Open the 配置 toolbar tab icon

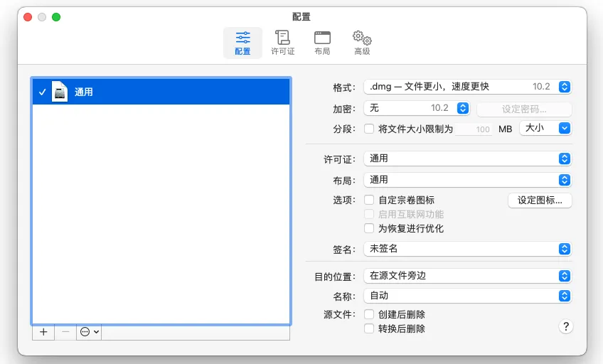pos(242,43)
